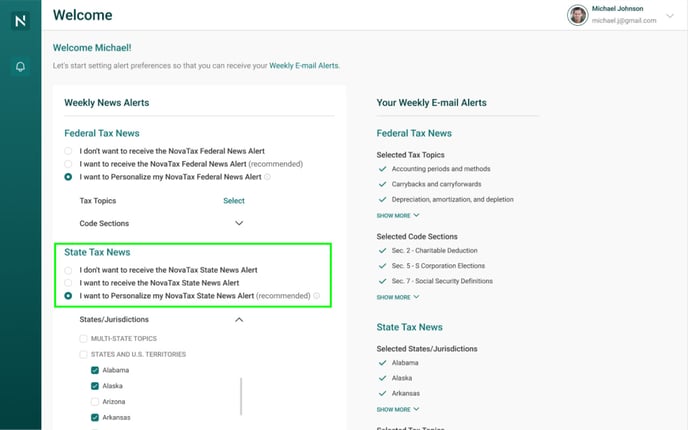Select "I want to receive Federal News Alert" option
The width and height of the screenshot is (688, 430).
(x=68, y=164)
